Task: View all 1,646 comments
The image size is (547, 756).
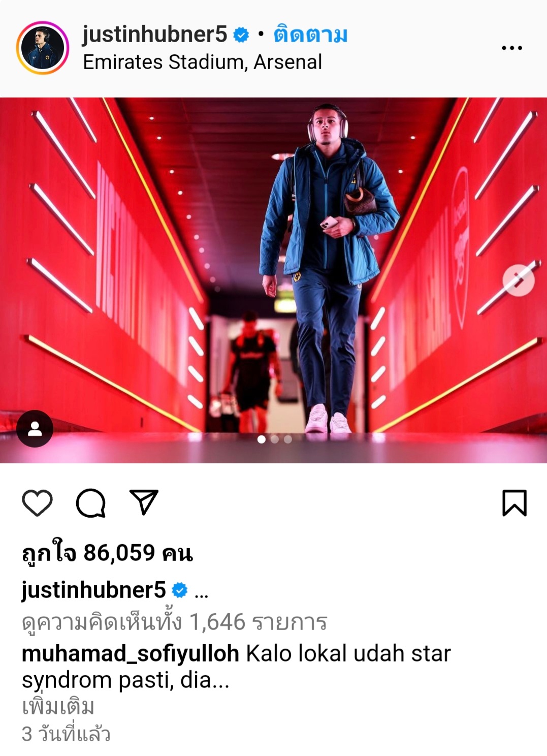Action: [x=175, y=622]
